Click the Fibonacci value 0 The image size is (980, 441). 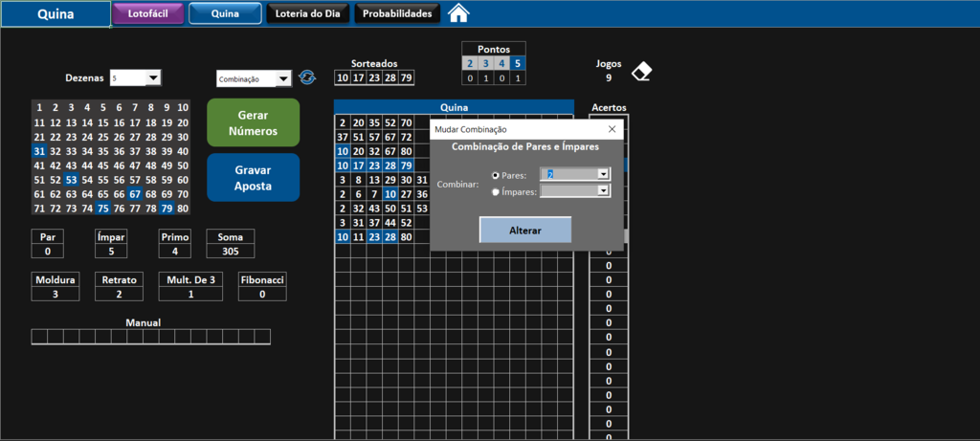pyautogui.click(x=262, y=294)
